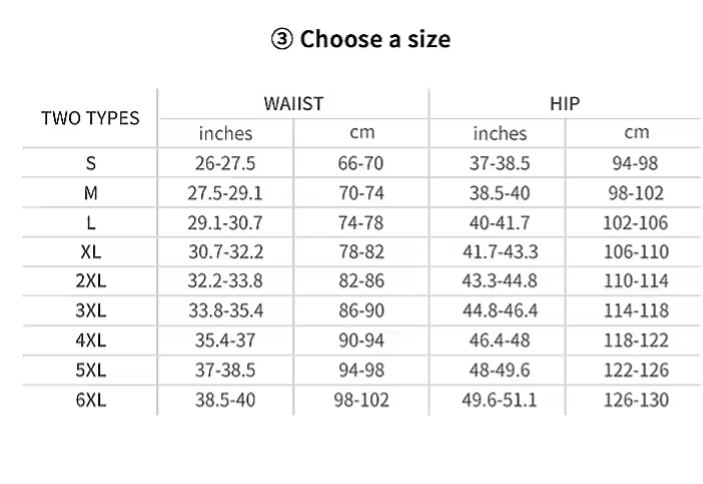The width and height of the screenshot is (703, 484).
Task: Click the 82-86 waist cm value
Action: coord(361,282)
